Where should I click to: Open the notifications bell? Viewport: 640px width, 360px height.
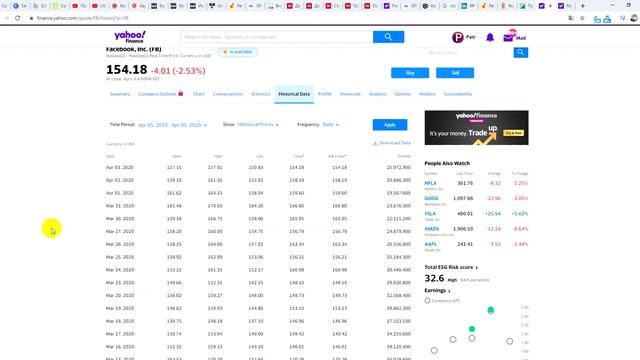pyautogui.click(x=490, y=38)
